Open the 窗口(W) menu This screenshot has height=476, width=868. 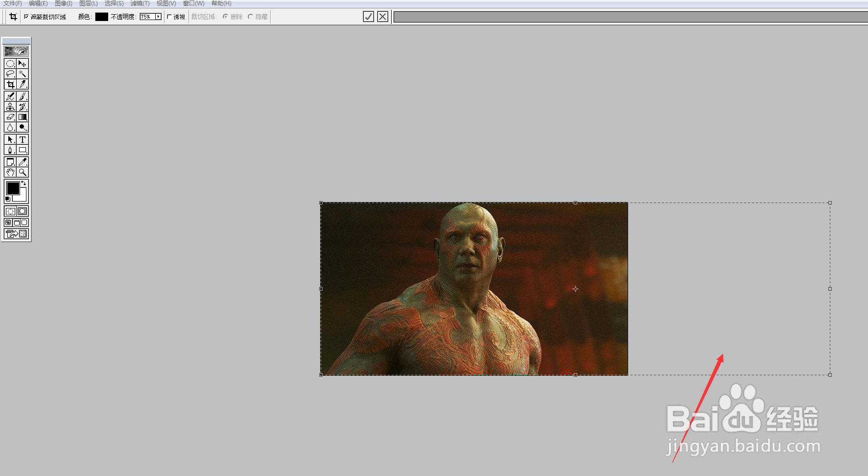click(194, 3)
